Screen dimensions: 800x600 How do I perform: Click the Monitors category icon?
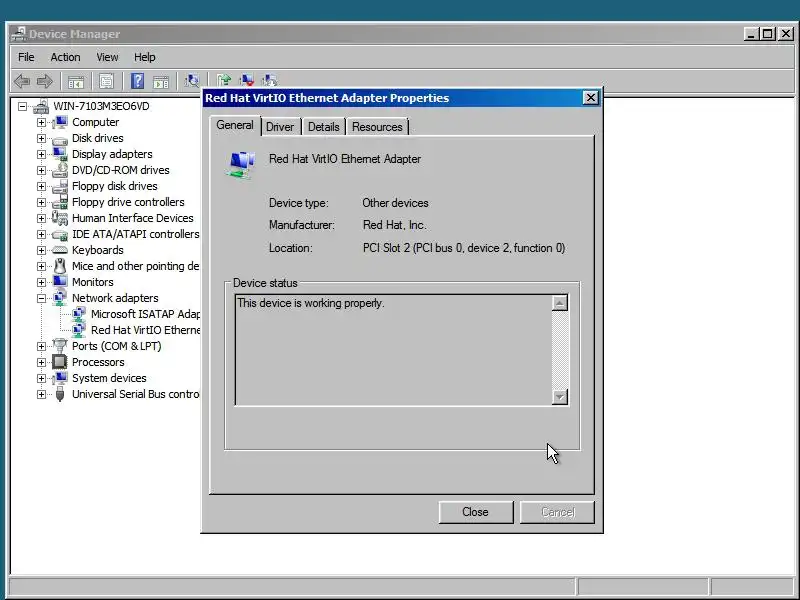pyautogui.click(x=60, y=282)
